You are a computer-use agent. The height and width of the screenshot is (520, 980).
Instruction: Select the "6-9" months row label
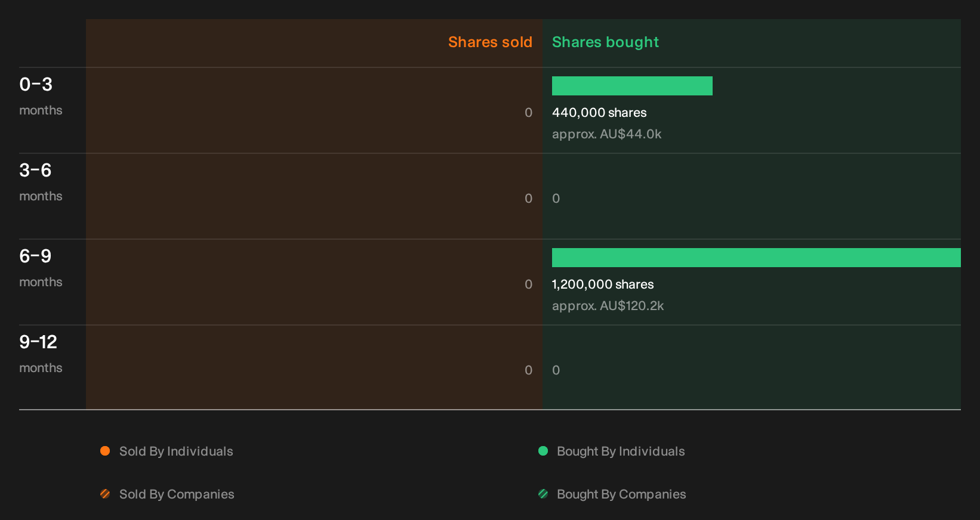pyautogui.click(x=35, y=256)
